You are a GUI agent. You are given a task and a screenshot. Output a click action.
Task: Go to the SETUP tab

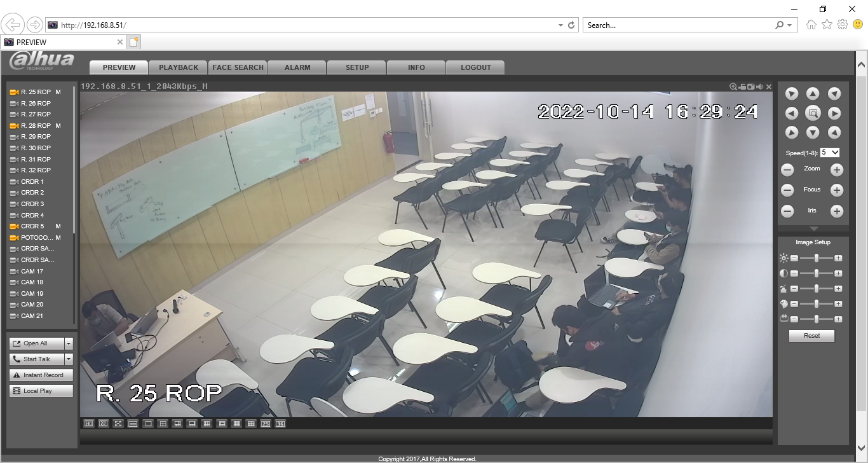point(357,67)
